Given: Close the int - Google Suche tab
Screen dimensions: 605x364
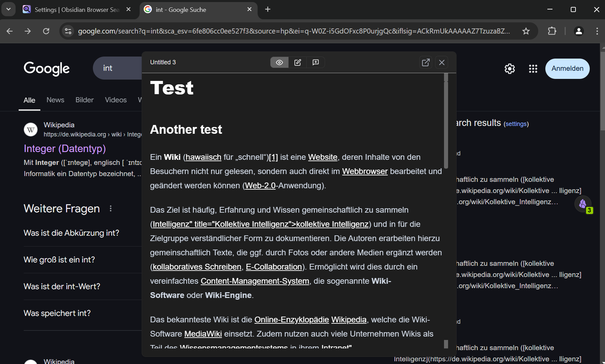Looking at the screenshot, I should [x=249, y=9].
